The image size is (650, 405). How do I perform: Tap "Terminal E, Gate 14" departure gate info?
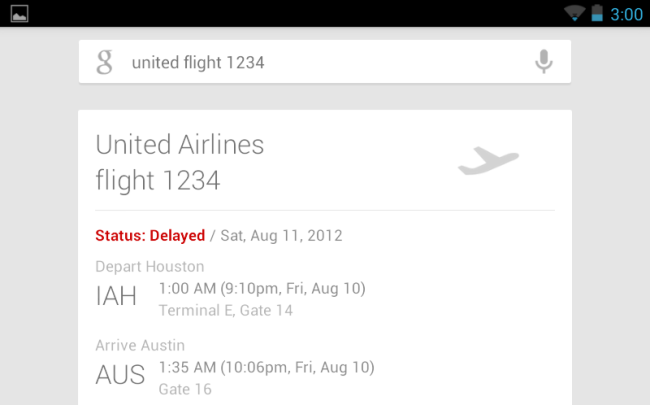(226, 310)
